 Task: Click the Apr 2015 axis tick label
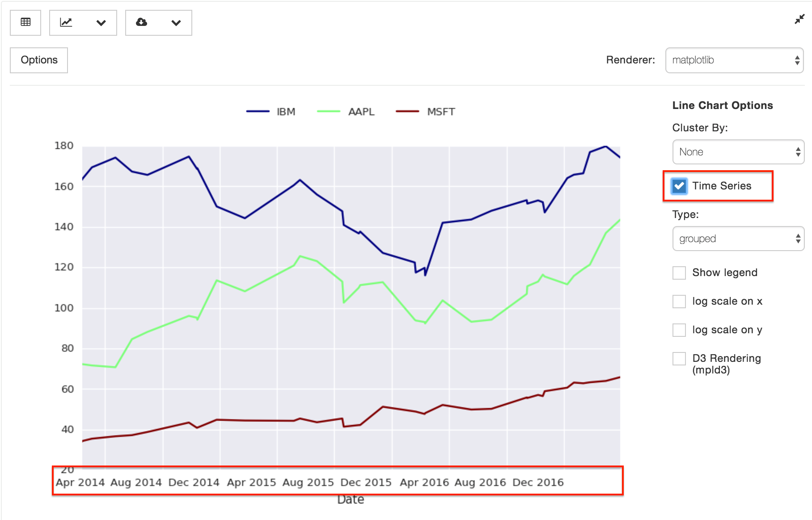click(x=251, y=482)
